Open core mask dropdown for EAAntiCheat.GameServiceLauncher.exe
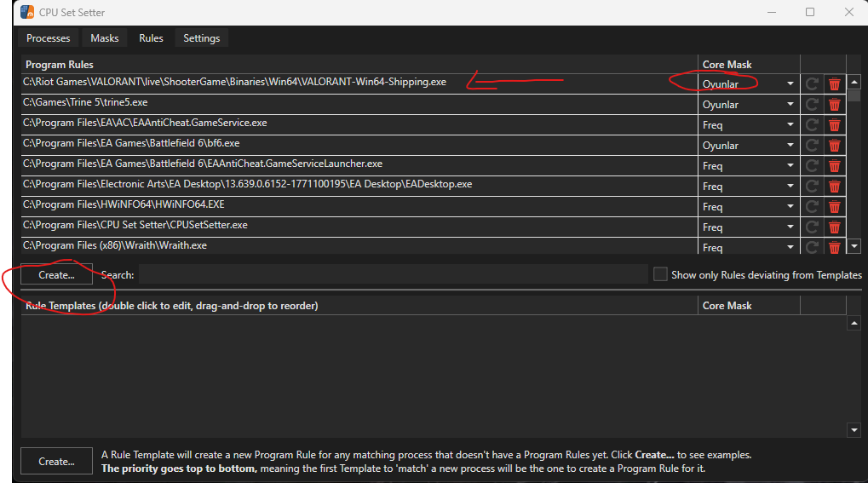This screenshot has width=868, height=483. pos(749,166)
